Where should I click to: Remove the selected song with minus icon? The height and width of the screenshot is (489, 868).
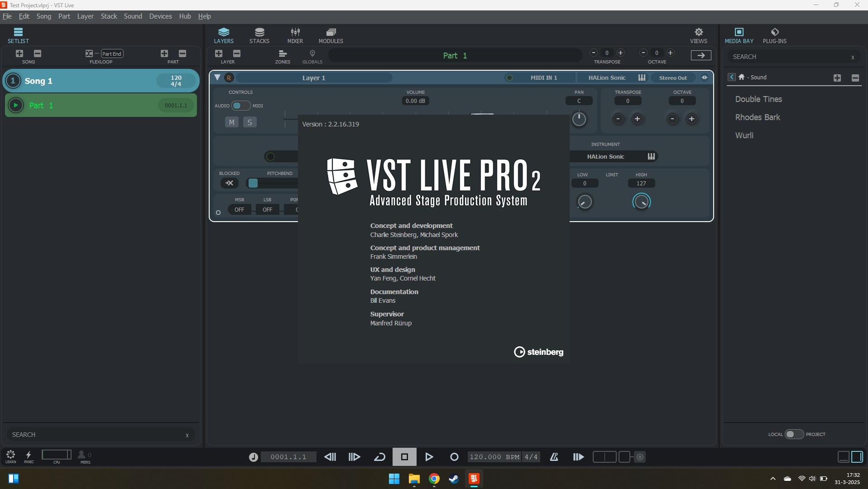tap(38, 53)
